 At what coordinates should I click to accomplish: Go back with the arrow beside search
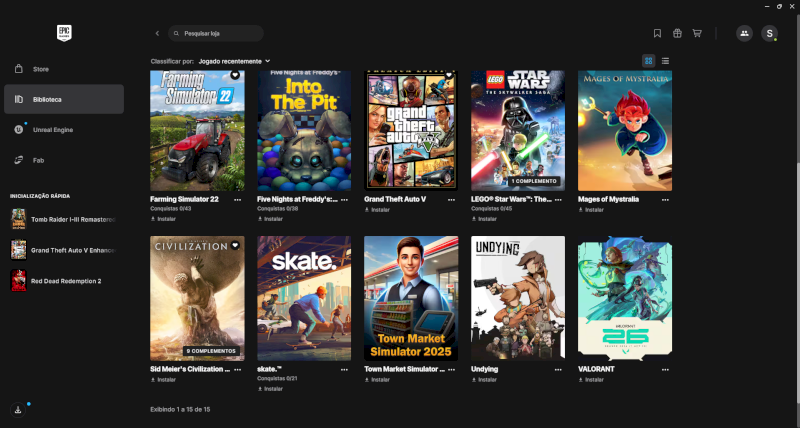157,33
